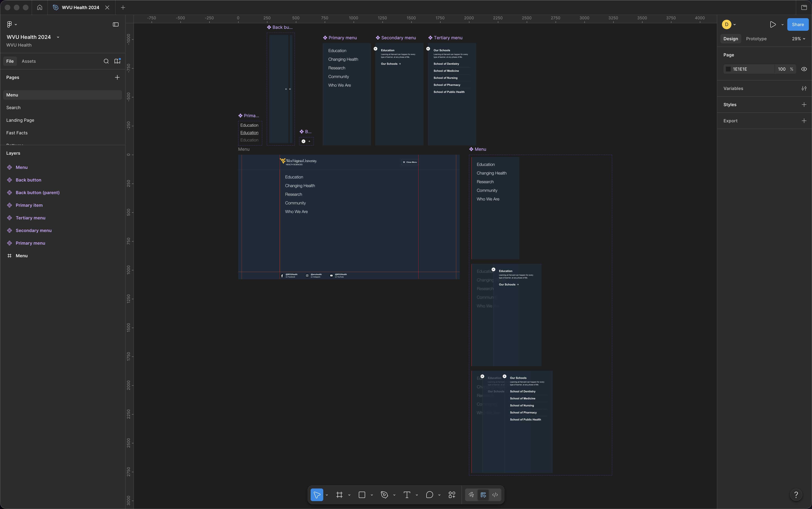This screenshot has width=812, height=509.
Task: Toggle the sidebar collapse icon
Action: click(116, 24)
